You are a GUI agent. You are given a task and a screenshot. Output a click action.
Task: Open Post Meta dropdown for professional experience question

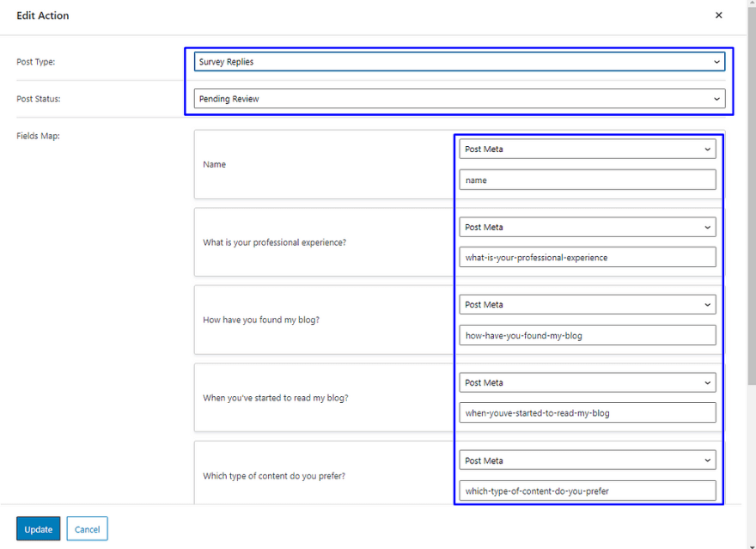pyautogui.click(x=588, y=227)
